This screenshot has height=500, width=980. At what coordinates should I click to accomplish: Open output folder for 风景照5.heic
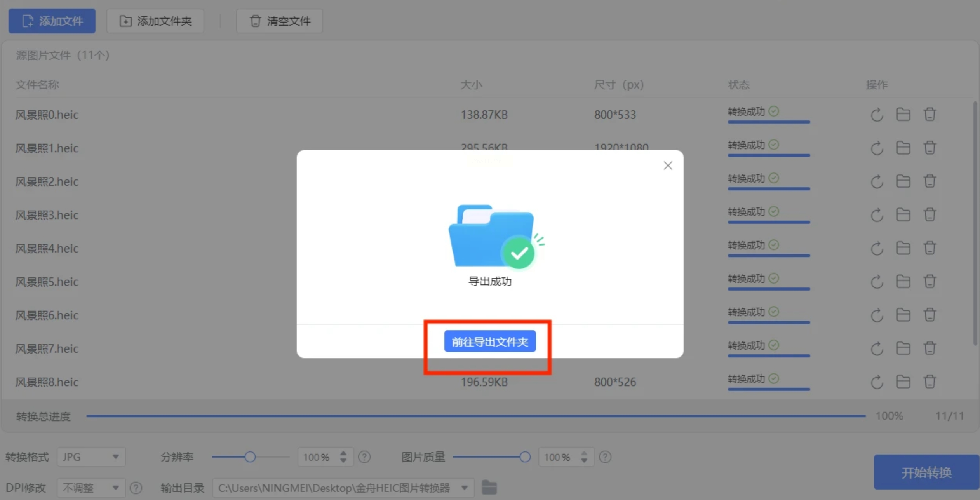tap(903, 282)
